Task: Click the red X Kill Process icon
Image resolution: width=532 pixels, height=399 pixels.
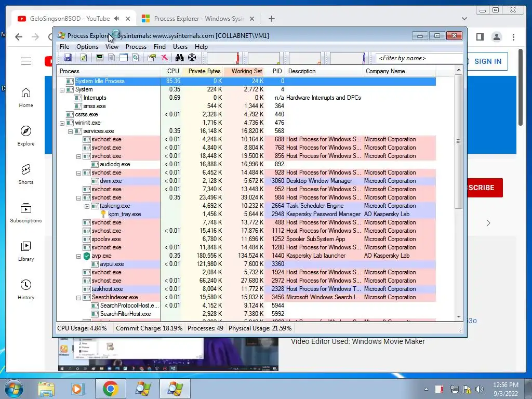Action: (164, 58)
